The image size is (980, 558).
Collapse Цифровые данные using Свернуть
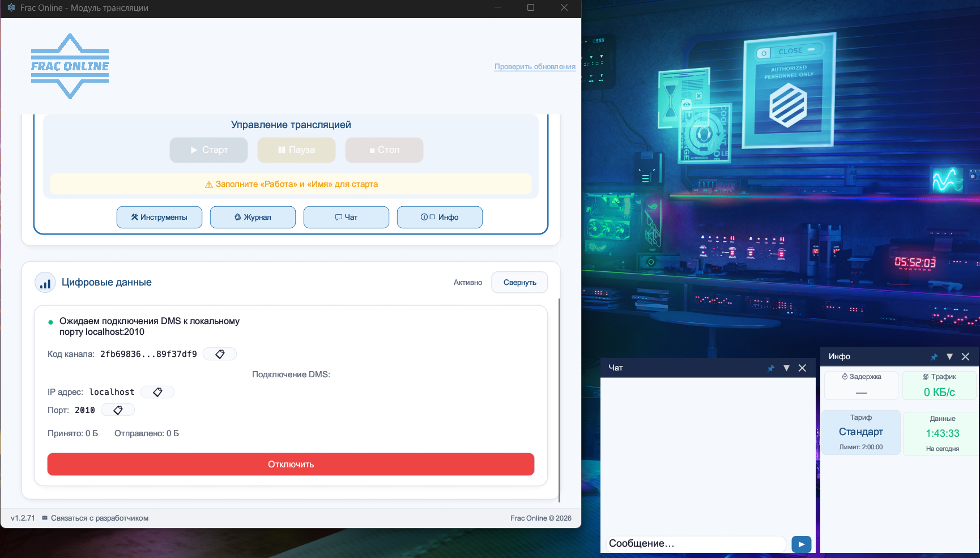point(519,283)
